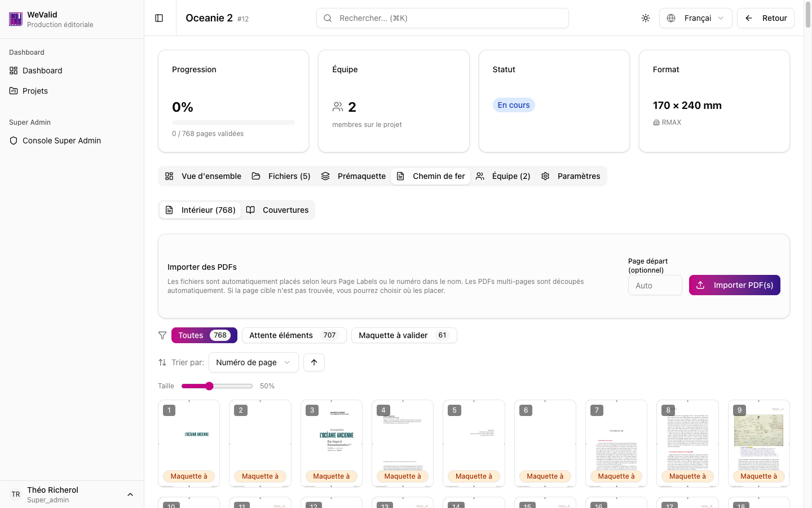Switch to the Prémaquette tab
The width and height of the screenshot is (812, 508).
click(354, 176)
